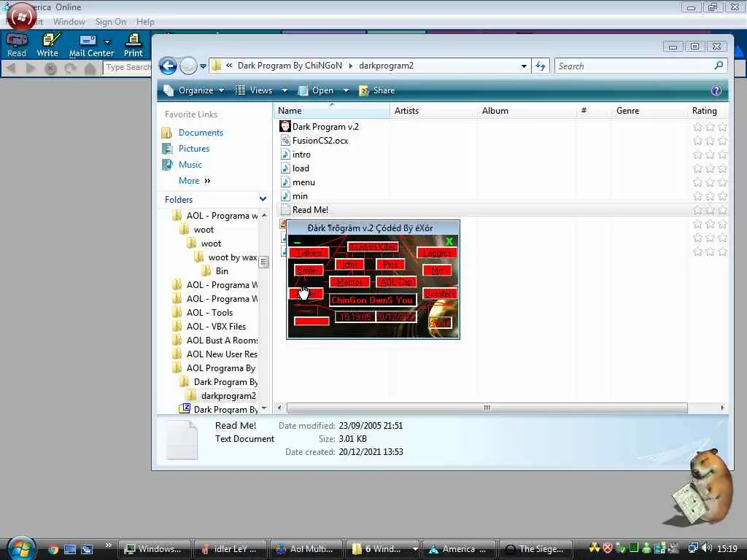Viewport: 747px width, 560px height.
Task: Select the Read Me! text file
Action: [x=310, y=209]
